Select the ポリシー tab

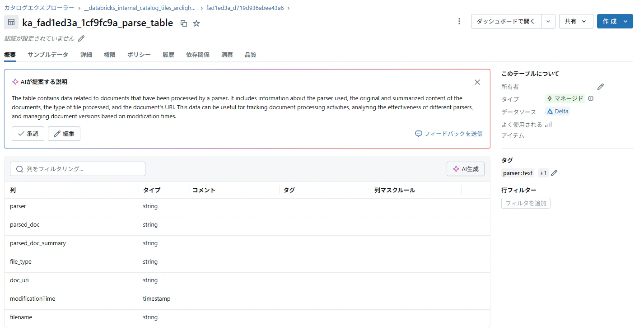pos(139,55)
